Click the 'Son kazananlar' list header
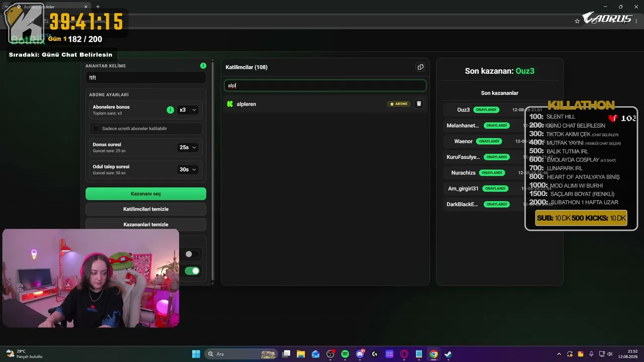The image size is (644, 362). (x=500, y=93)
